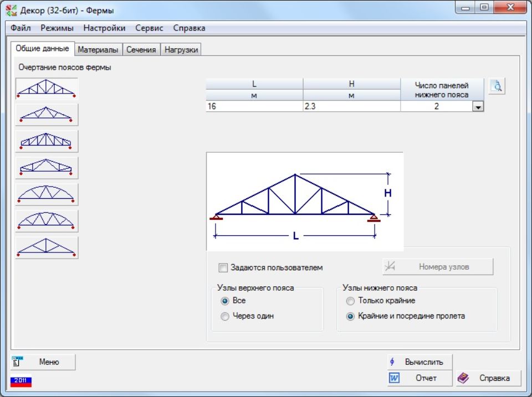The width and height of the screenshot is (532, 397).
Task: Pick the last truss outline in list
Action: (x=47, y=248)
